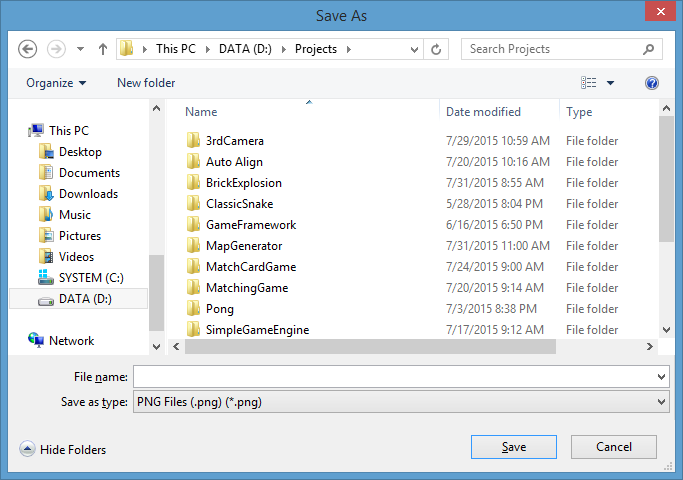Click the file list vertical scrollbar thumb

(666, 179)
